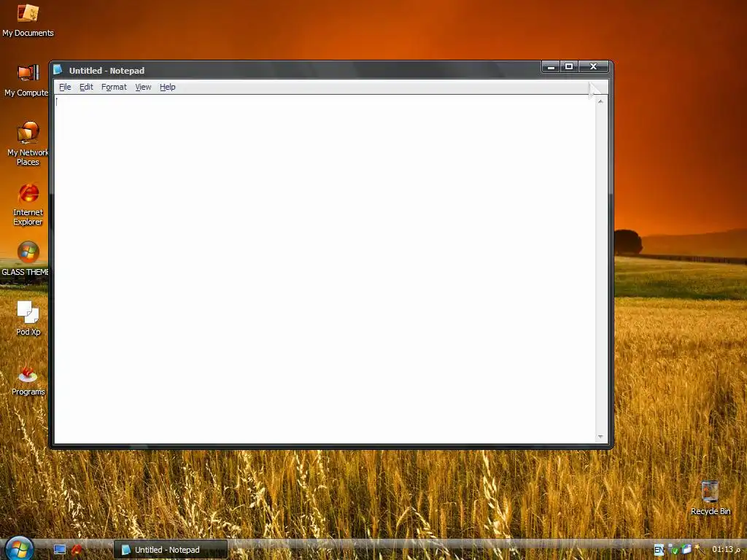
Task: Click the My Documents desktop icon
Action: (28, 20)
